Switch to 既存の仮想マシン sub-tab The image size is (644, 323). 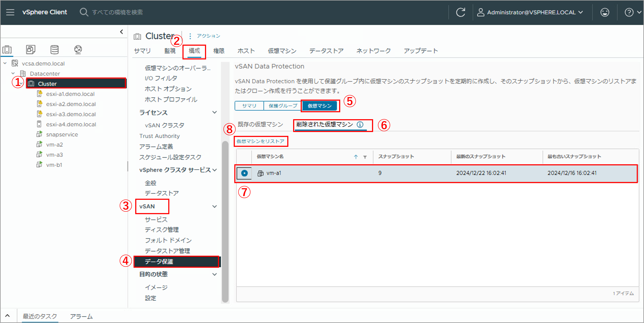[x=260, y=124]
